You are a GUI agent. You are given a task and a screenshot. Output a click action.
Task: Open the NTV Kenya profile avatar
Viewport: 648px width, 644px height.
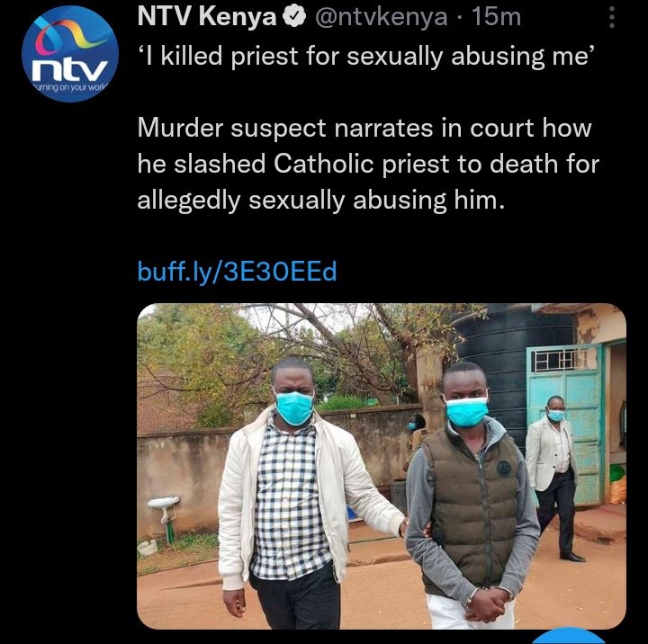[70, 54]
